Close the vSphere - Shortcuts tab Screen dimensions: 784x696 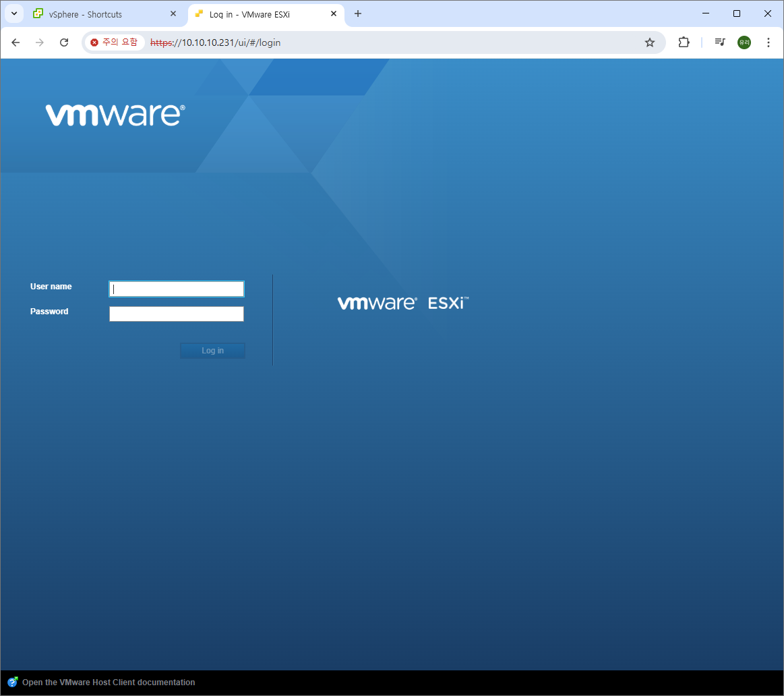[173, 14]
